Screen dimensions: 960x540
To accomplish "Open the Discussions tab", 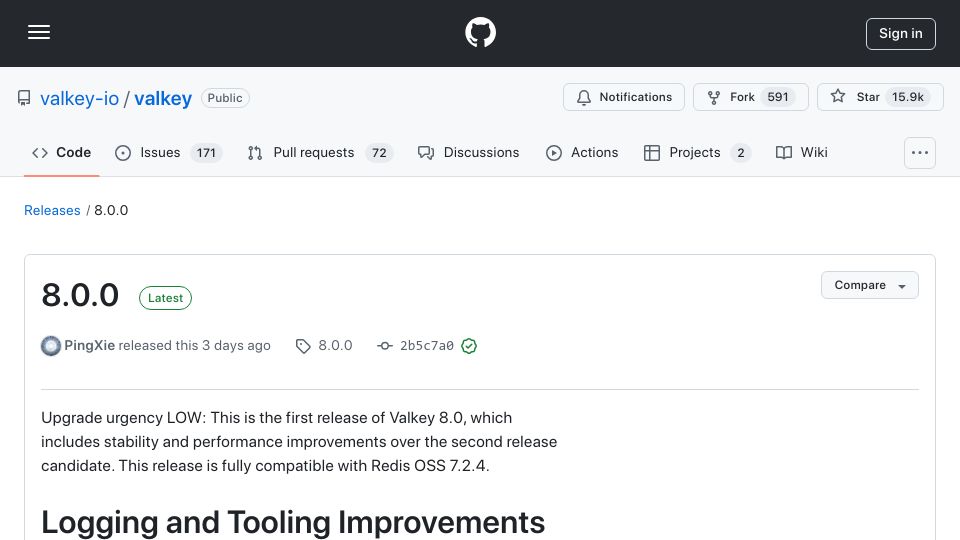I will pos(468,152).
